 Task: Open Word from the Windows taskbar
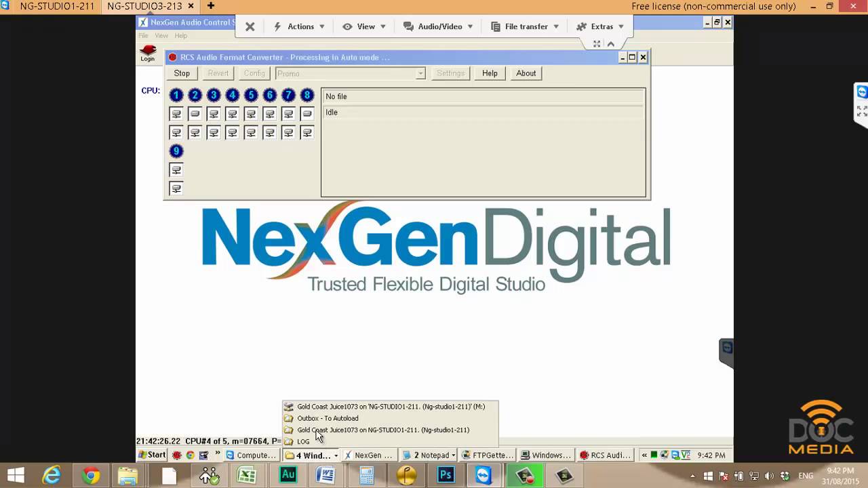(325, 475)
